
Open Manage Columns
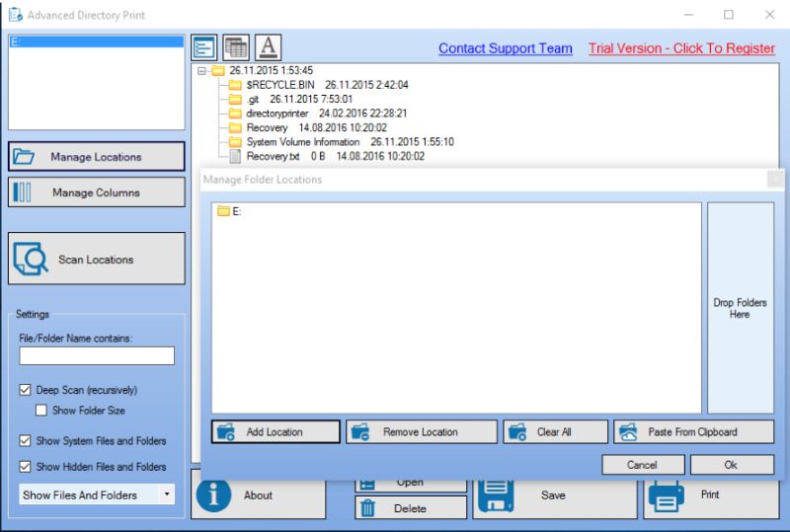[x=96, y=191]
